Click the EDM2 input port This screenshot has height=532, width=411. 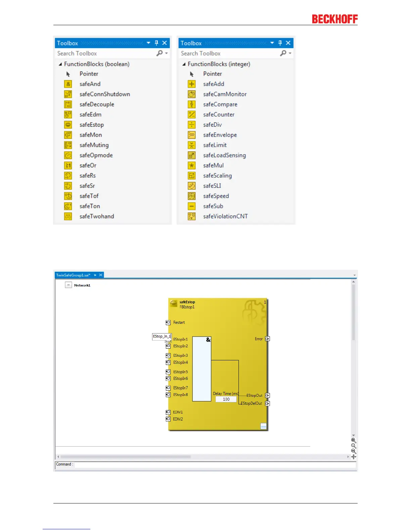(168, 419)
